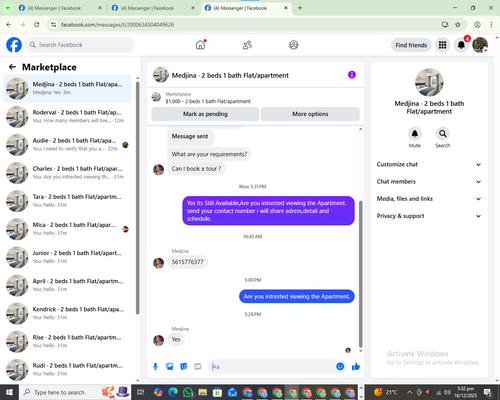
Task: Open the Tara conversation
Action: [67, 201]
